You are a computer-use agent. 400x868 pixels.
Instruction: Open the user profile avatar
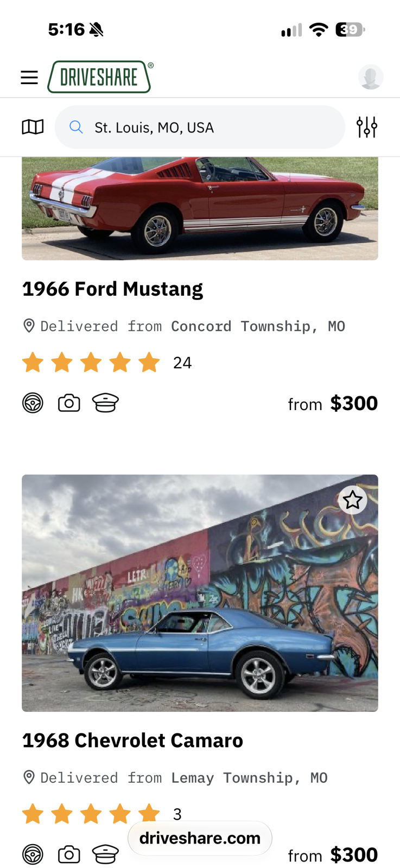point(371,77)
